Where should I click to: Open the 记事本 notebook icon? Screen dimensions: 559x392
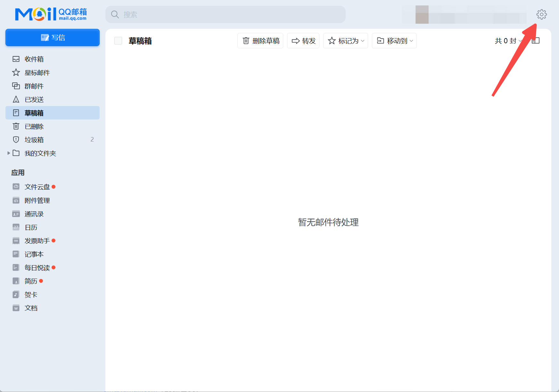(16, 254)
